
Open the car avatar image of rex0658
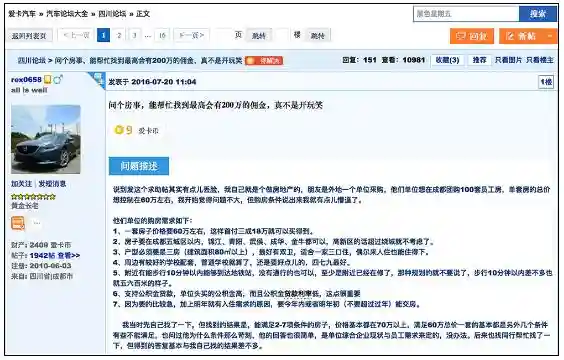pos(46,140)
